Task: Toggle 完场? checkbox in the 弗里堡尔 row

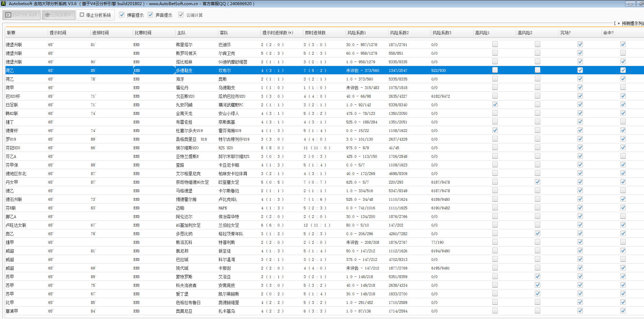Action: 580,44
